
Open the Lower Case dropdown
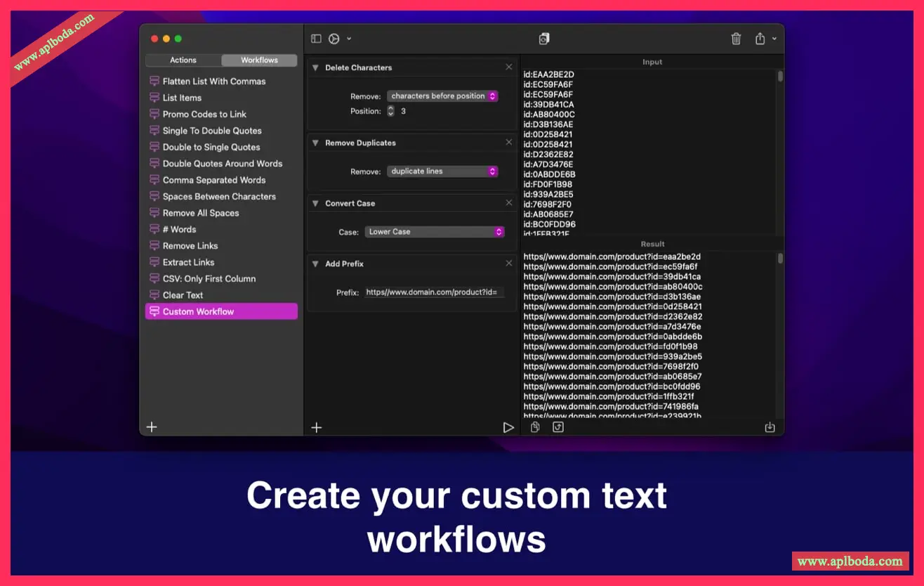click(x=435, y=232)
